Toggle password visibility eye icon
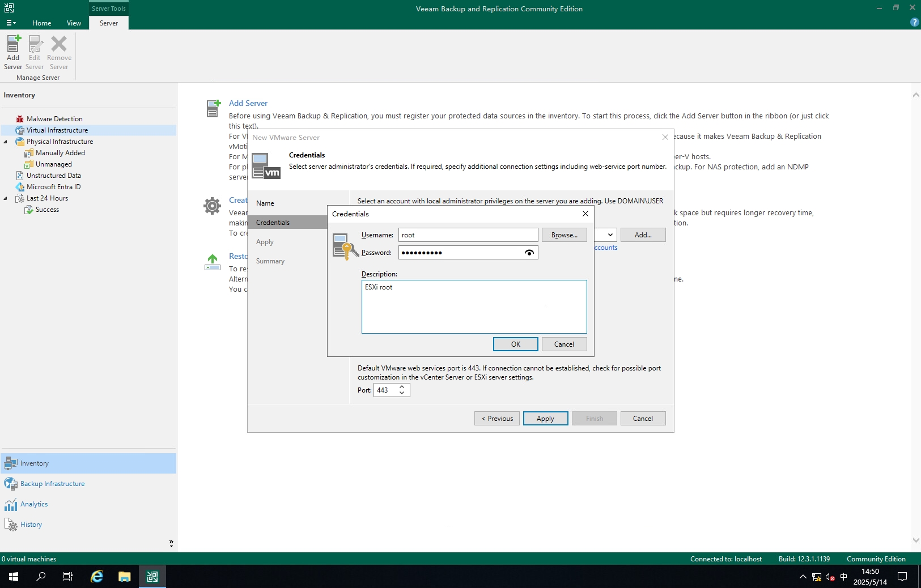The height and width of the screenshot is (588, 921). tap(529, 253)
